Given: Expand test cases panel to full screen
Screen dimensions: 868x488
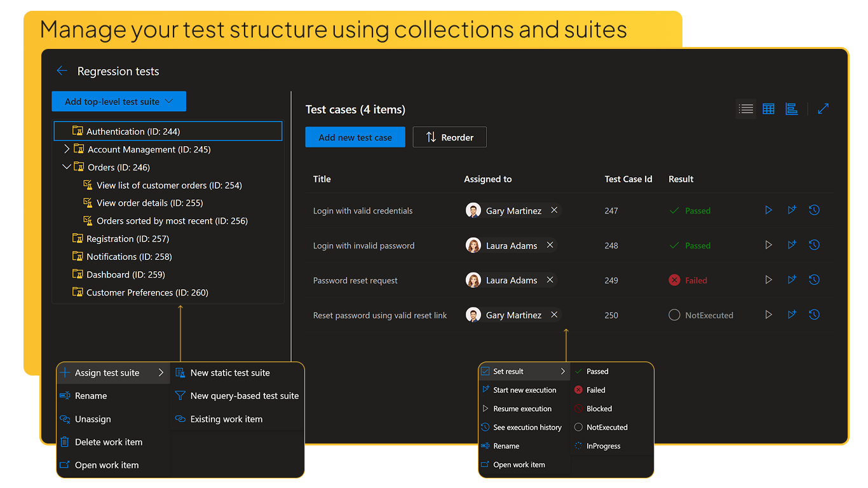Looking at the screenshot, I should click(823, 109).
